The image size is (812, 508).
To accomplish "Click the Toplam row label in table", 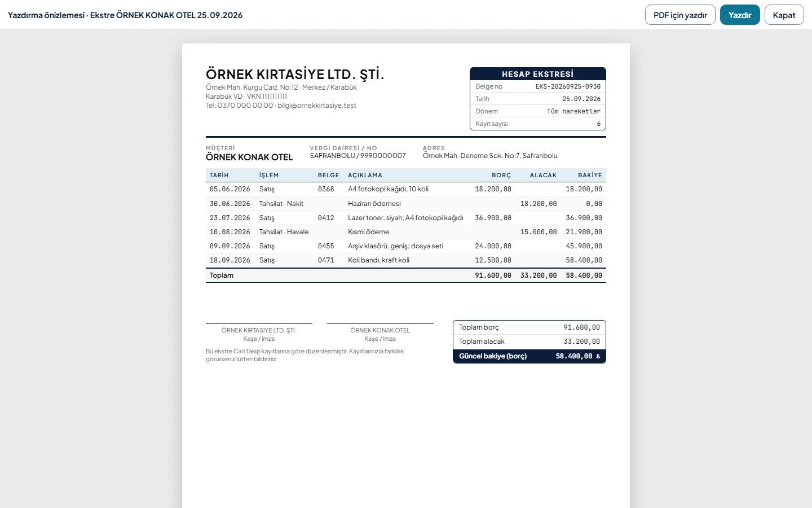I will pos(221,275).
